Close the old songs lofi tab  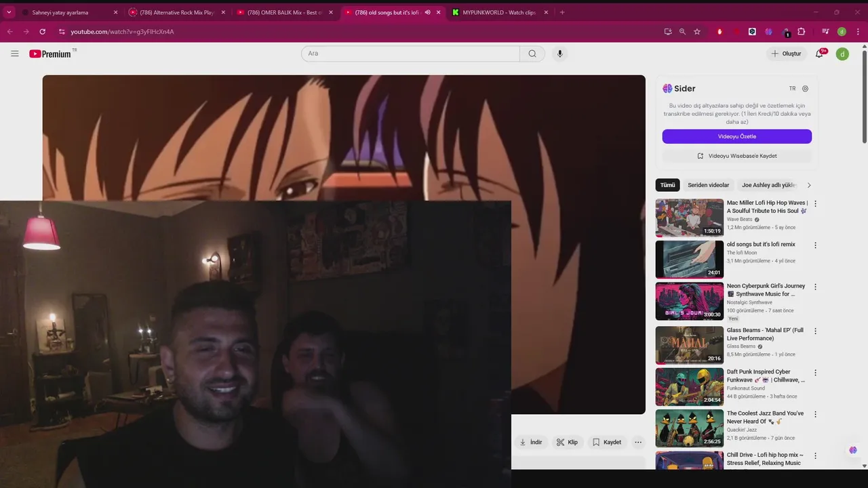pos(439,12)
